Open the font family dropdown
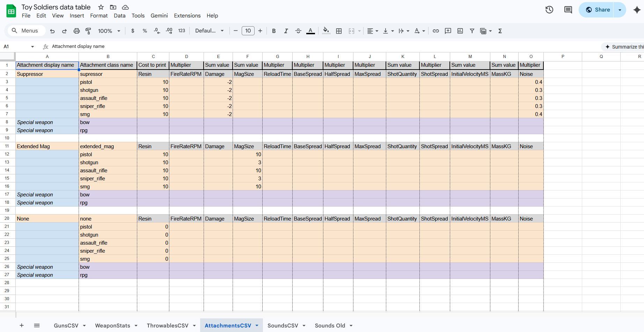Viewport: 644px width, 332px height. pos(209,31)
